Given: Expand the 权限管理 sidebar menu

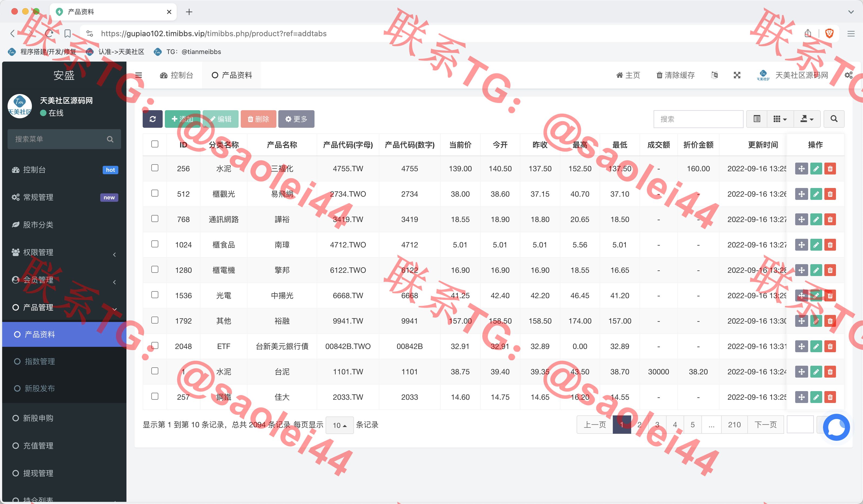Looking at the screenshot, I should tap(64, 252).
